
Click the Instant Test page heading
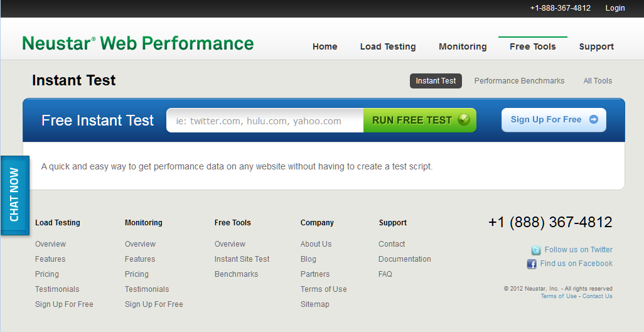point(74,80)
